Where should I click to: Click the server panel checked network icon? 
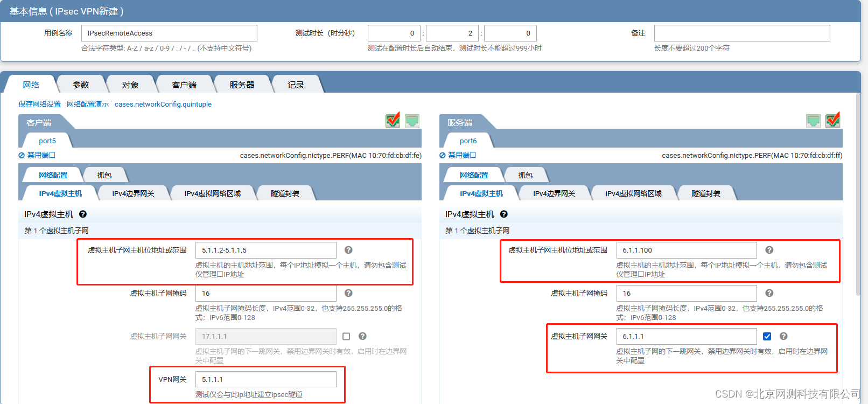point(833,120)
